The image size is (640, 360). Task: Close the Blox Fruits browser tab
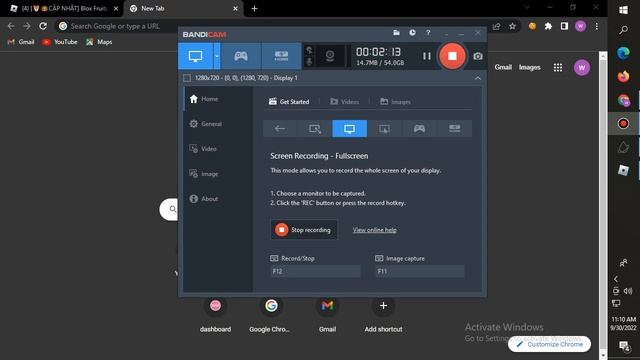tap(116, 8)
